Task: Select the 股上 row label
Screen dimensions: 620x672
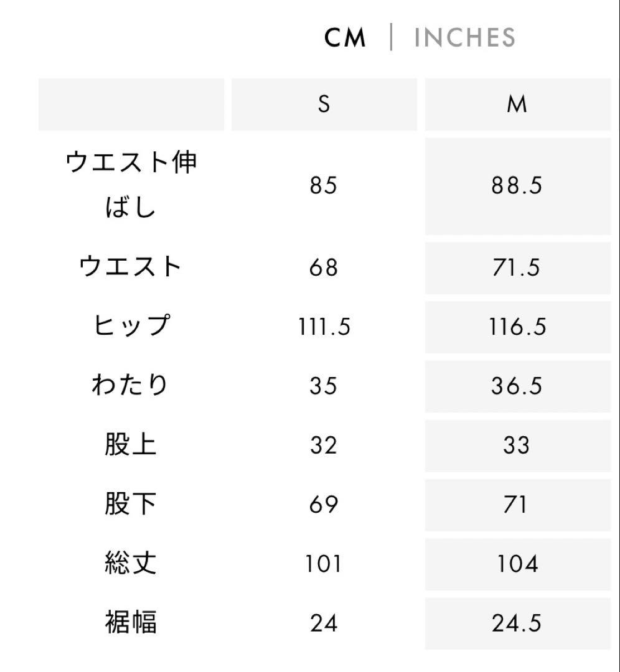Action: [131, 445]
